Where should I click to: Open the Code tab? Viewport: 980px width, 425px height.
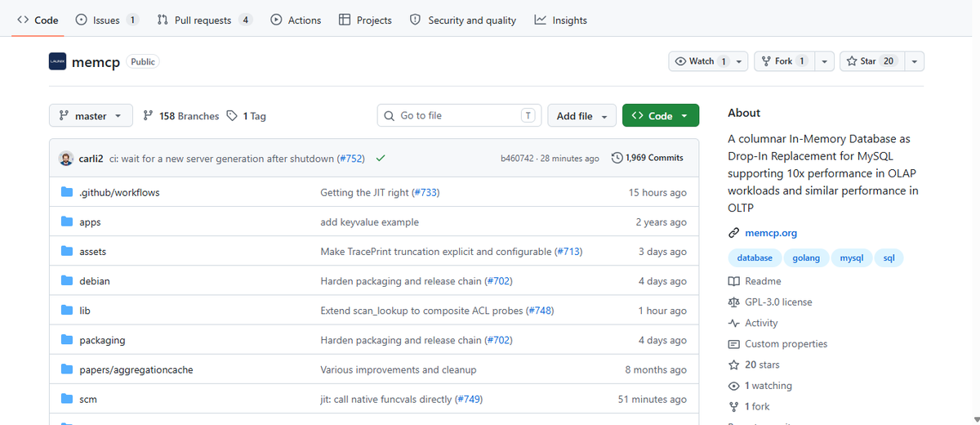tap(38, 20)
